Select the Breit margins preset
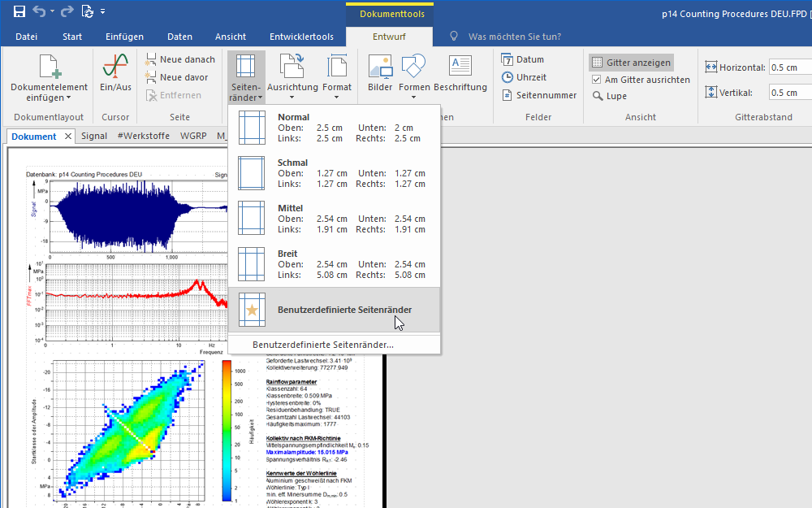812x508 pixels. point(334,264)
